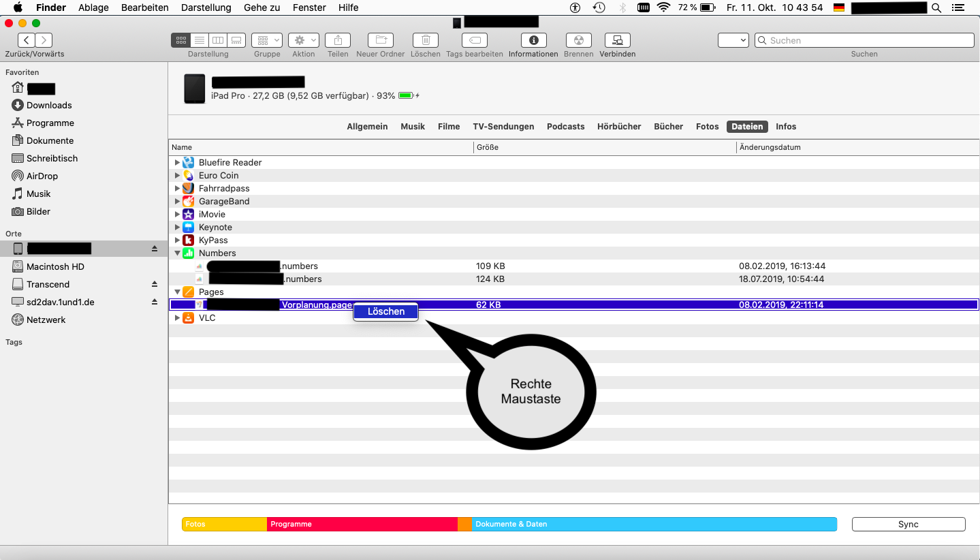Image resolution: width=980 pixels, height=560 pixels.
Task: Expand the Bluefire Reader folder
Action: coord(177,162)
